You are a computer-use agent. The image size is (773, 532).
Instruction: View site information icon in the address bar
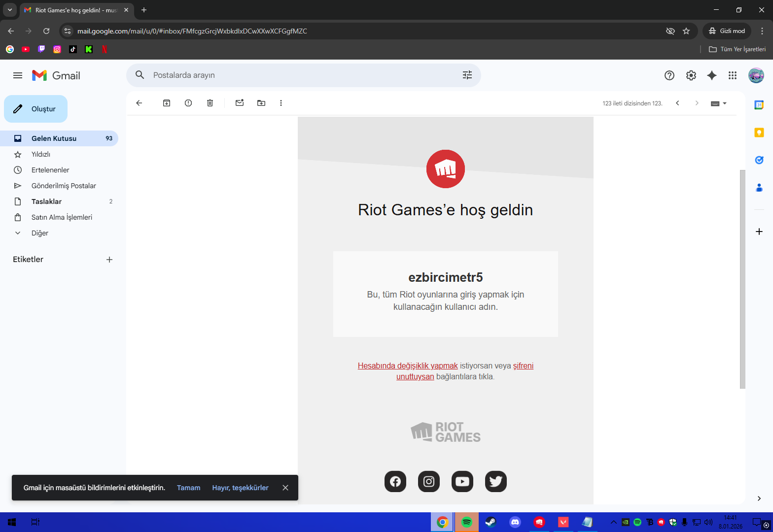pyautogui.click(x=68, y=31)
